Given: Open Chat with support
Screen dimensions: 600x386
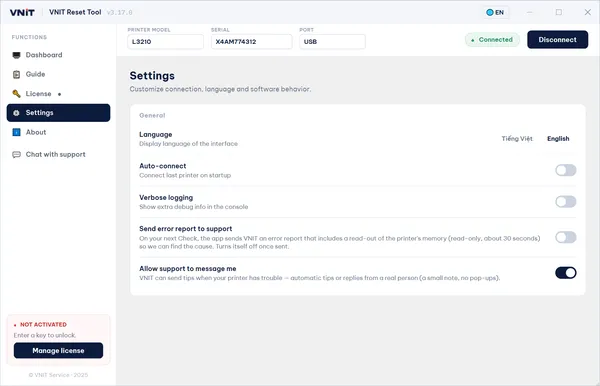Looking at the screenshot, I should pyautogui.click(x=58, y=155).
